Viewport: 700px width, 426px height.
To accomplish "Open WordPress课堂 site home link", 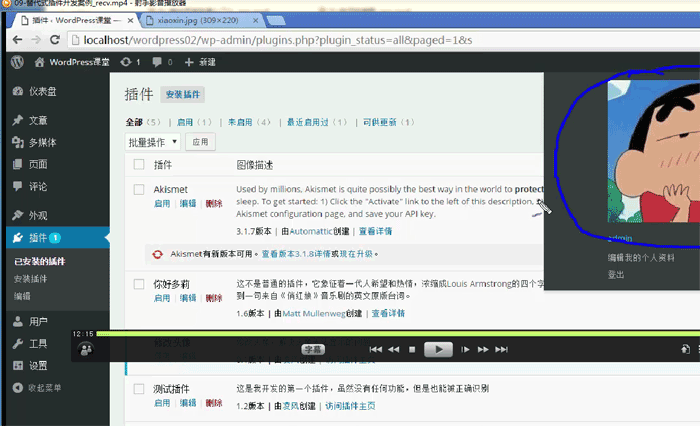I will [x=72, y=62].
